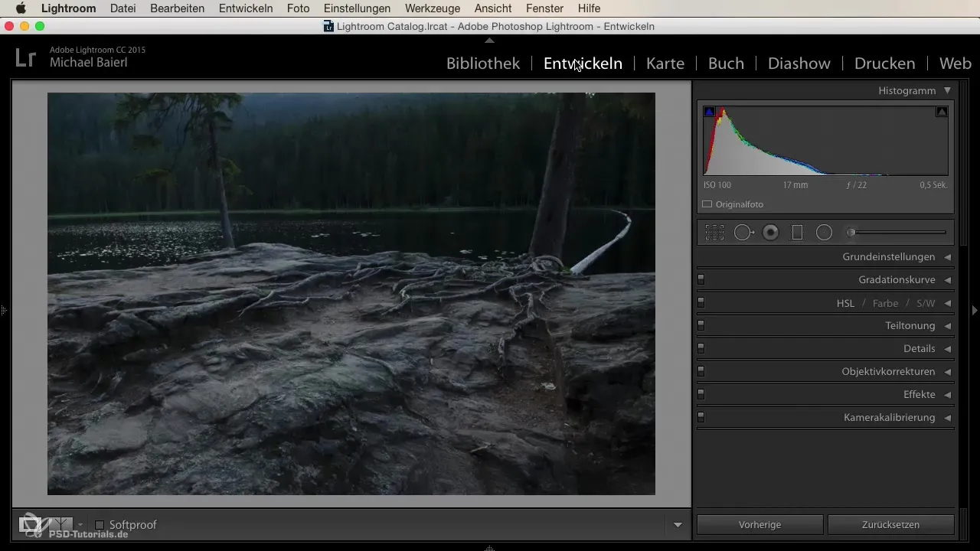Switch to the Diashow module
The height and width of the screenshot is (551, 980).
[799, 64]
